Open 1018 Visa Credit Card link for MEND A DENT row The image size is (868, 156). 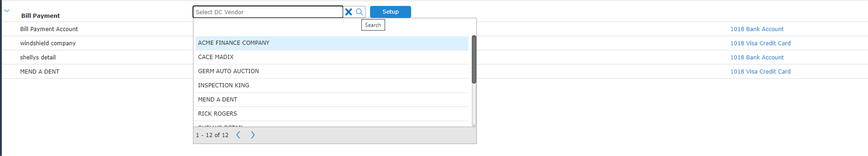pos(760,72)
